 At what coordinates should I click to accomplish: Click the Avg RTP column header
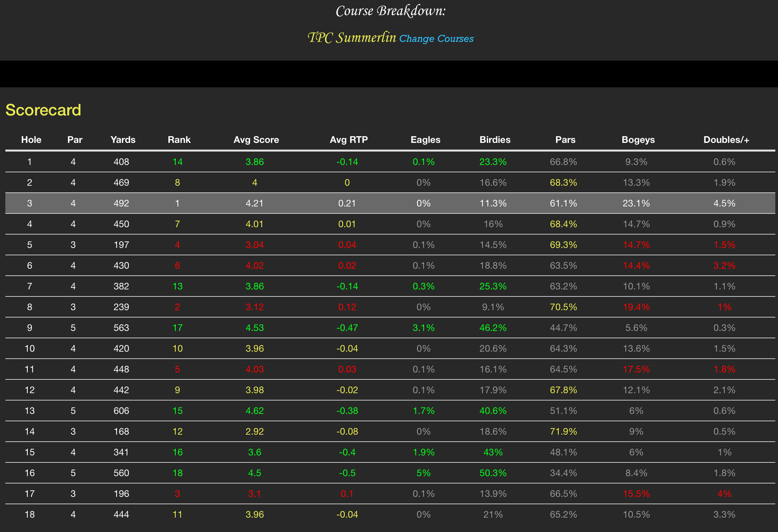pos(348,140)
